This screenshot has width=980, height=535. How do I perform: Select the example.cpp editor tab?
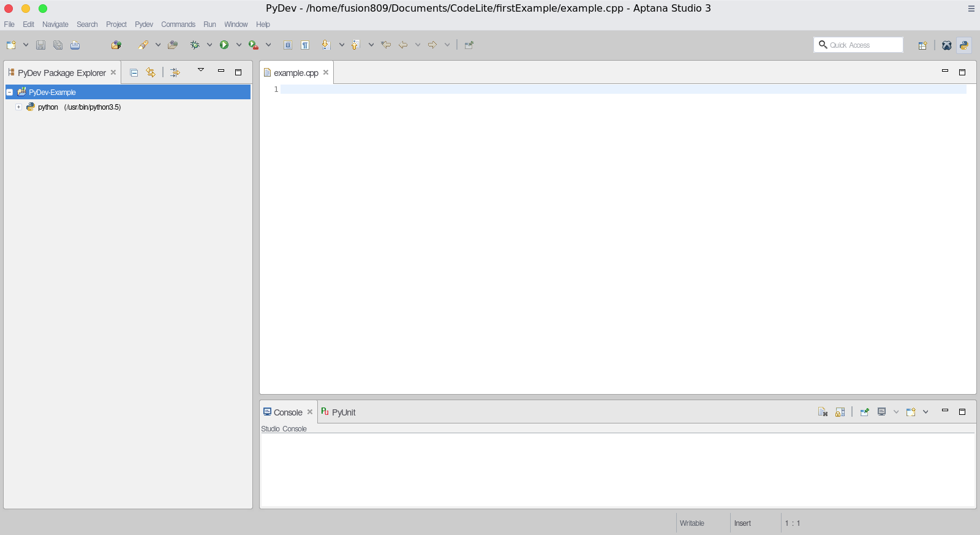[296, 73]
